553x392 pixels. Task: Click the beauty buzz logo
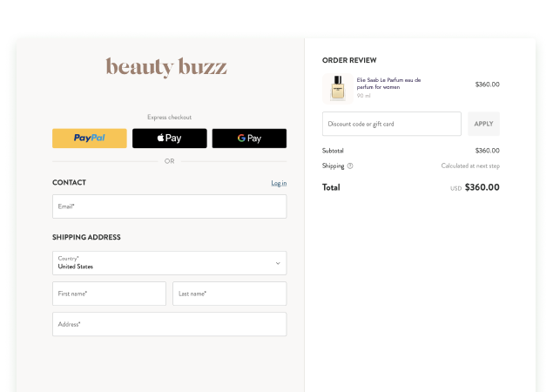[x=166, y=67]
